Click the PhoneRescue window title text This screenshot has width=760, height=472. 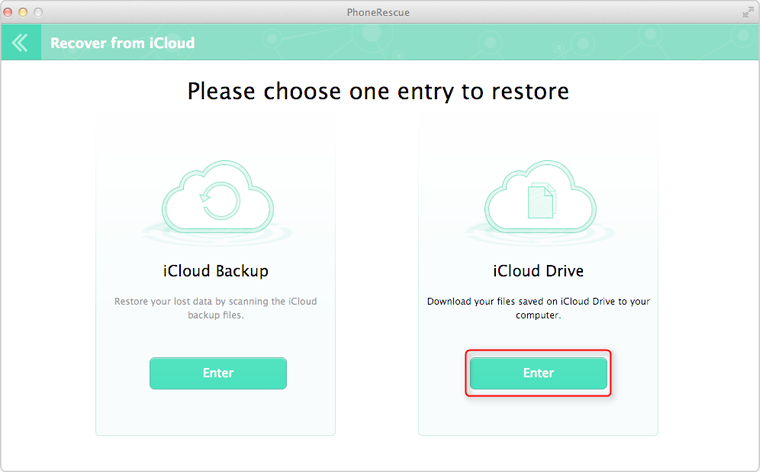(x=379, y=11)
